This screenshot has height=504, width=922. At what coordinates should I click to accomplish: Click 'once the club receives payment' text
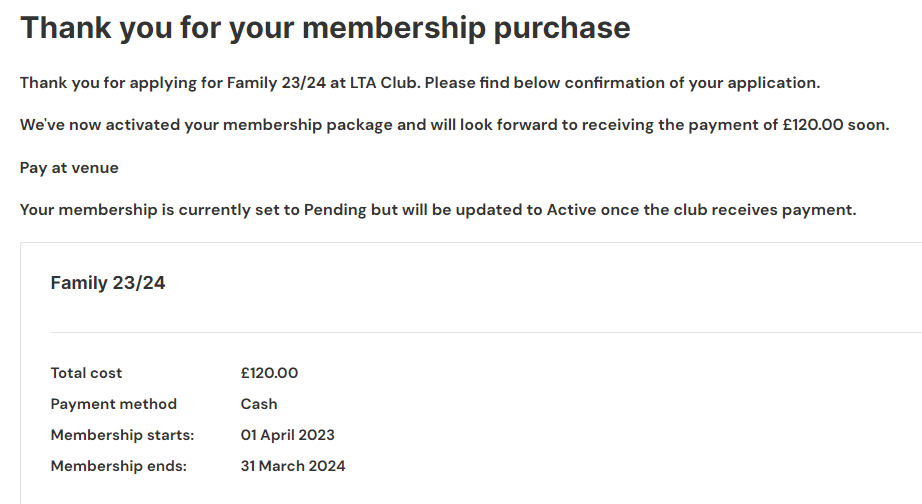click(x=729, y=211)
